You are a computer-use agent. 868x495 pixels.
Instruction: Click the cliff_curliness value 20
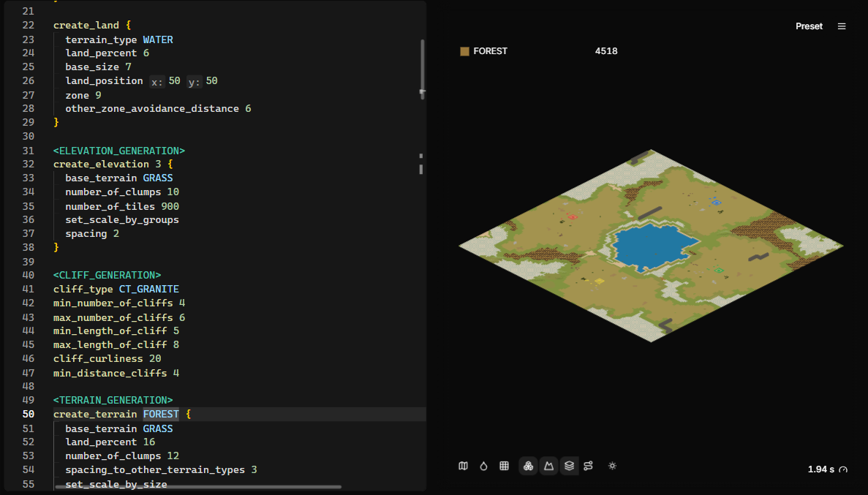pyautogui.click(x=155, y=359)
